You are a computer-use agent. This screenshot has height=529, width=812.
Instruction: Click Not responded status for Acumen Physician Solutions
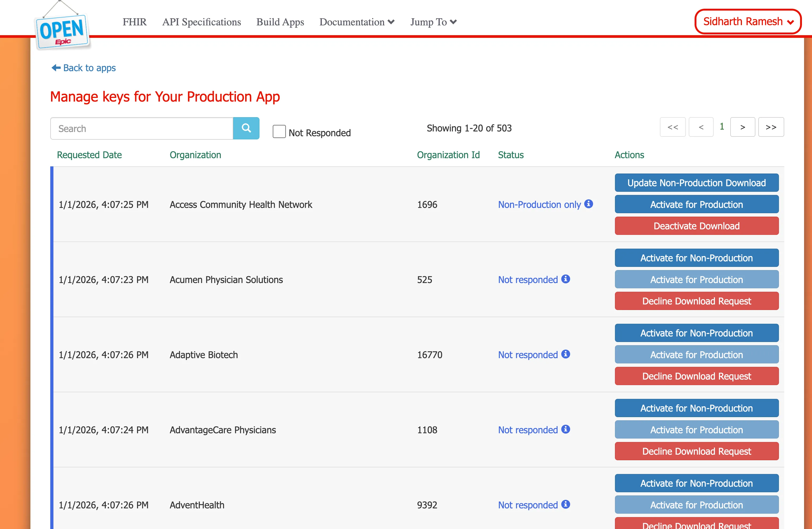[528, 280]
